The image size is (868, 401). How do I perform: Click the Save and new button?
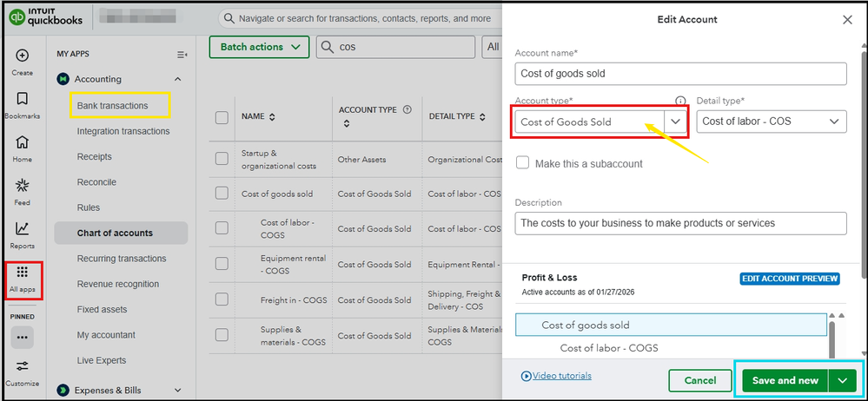[785, 380]
